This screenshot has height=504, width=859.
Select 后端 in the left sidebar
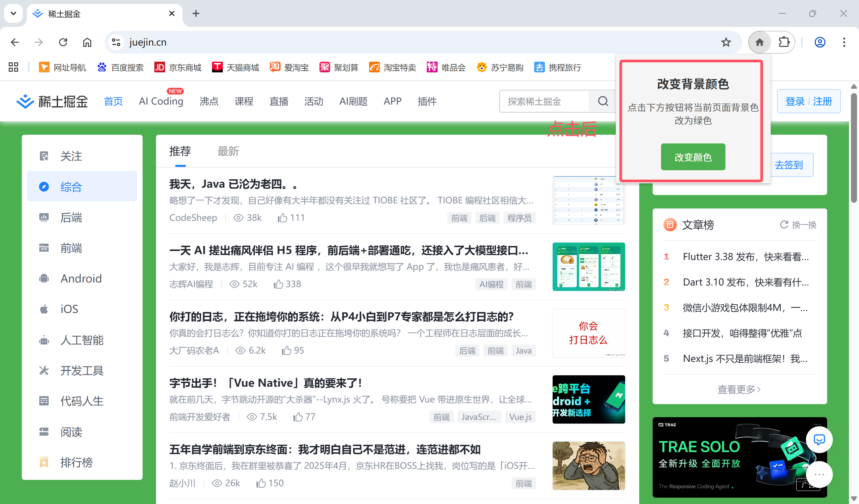pos(71,217)
